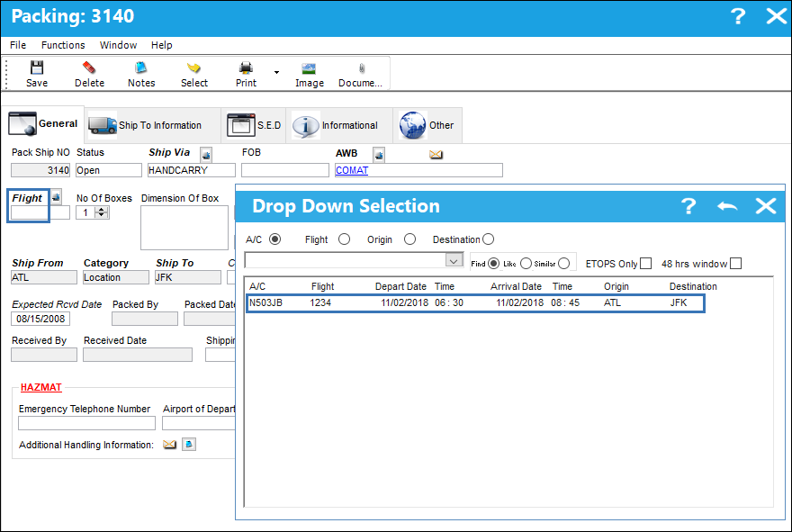Click the Save toolbar icon

click(x=37, y=68)
